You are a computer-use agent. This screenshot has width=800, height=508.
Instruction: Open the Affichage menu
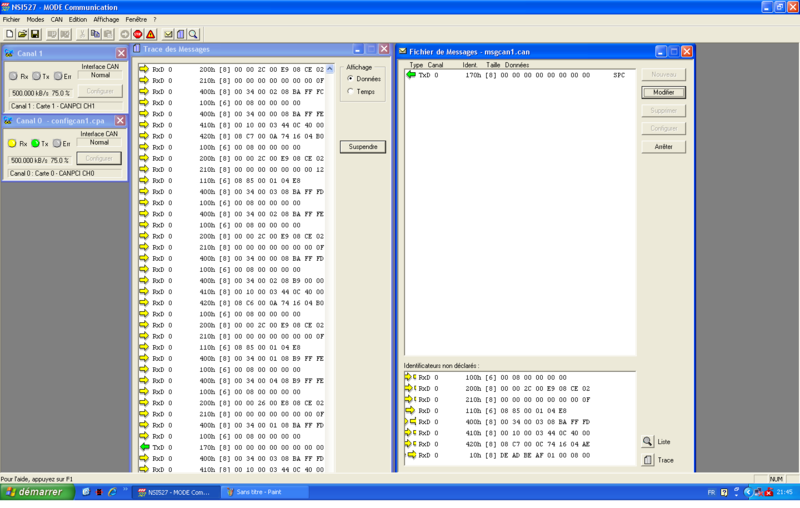tap(106, 19)
